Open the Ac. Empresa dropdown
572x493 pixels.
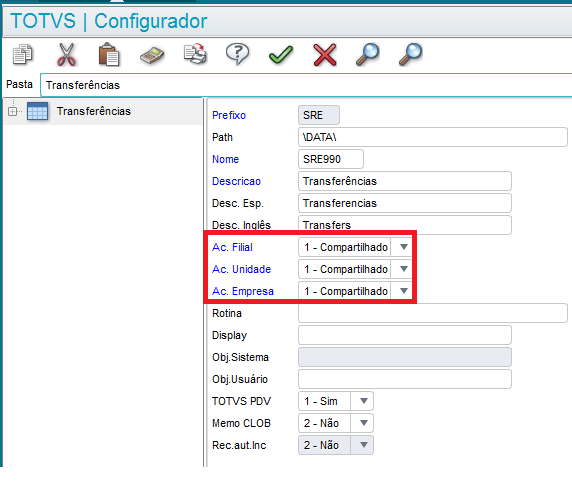click(403, 291)
